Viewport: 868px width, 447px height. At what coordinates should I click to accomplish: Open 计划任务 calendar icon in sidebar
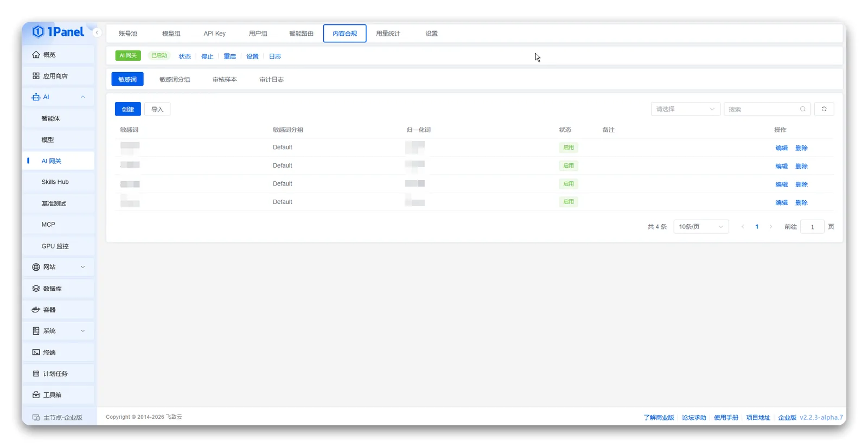[x=36, y=373]
